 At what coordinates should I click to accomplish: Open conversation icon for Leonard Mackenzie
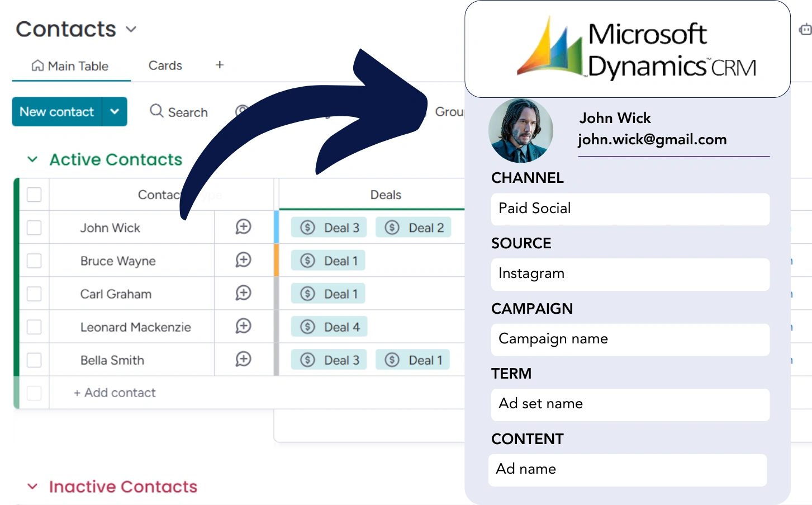(243, 326)
